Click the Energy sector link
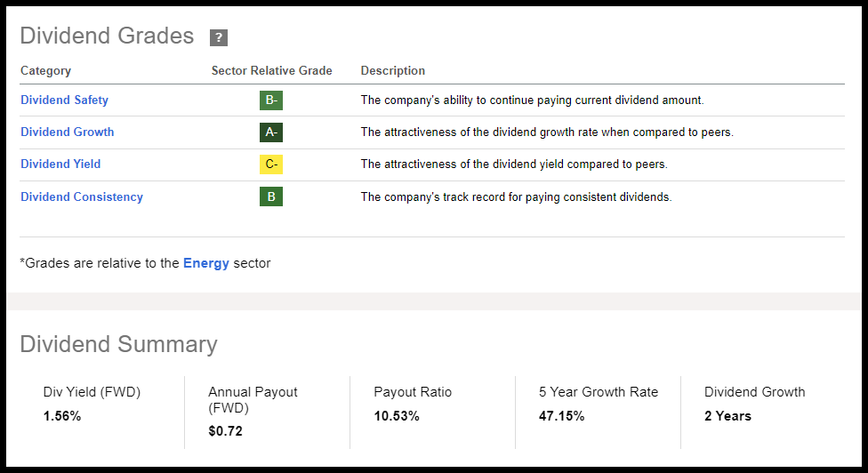This screenshot has height=473, width=868. (x=206, y=263)
